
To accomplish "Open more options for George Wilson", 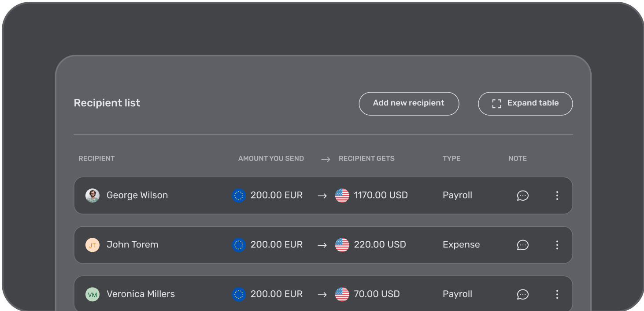I will pyautogui.click(x=557, y=195).
